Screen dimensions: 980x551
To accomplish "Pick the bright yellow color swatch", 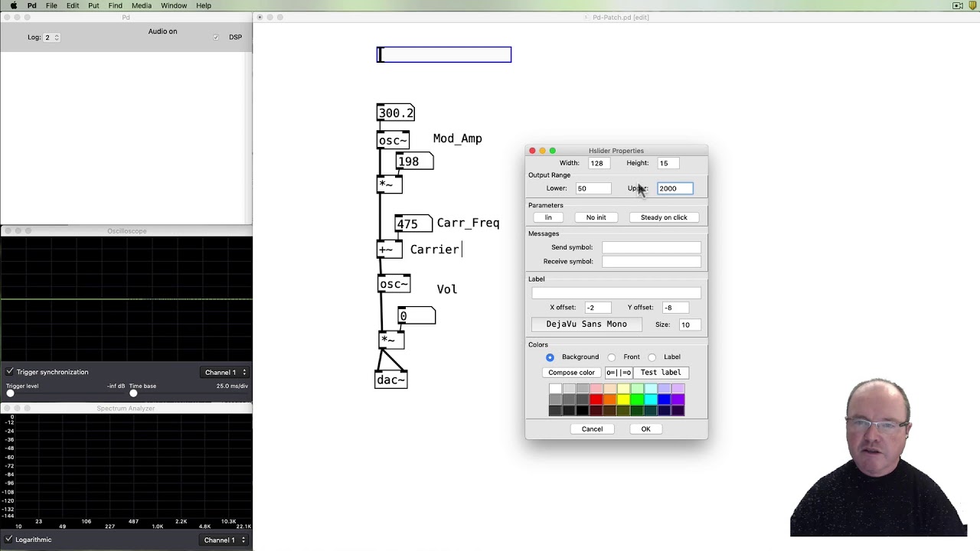I will coord(623,399).
